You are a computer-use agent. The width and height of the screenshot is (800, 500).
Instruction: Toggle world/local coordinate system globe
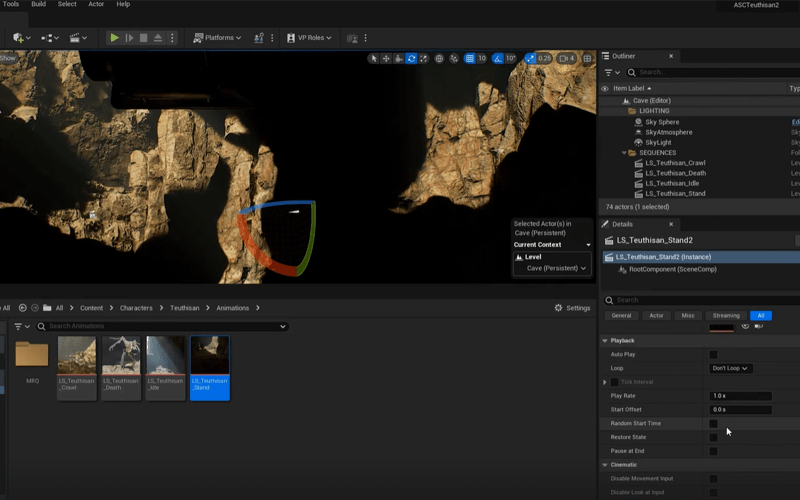tap(439, 59)
